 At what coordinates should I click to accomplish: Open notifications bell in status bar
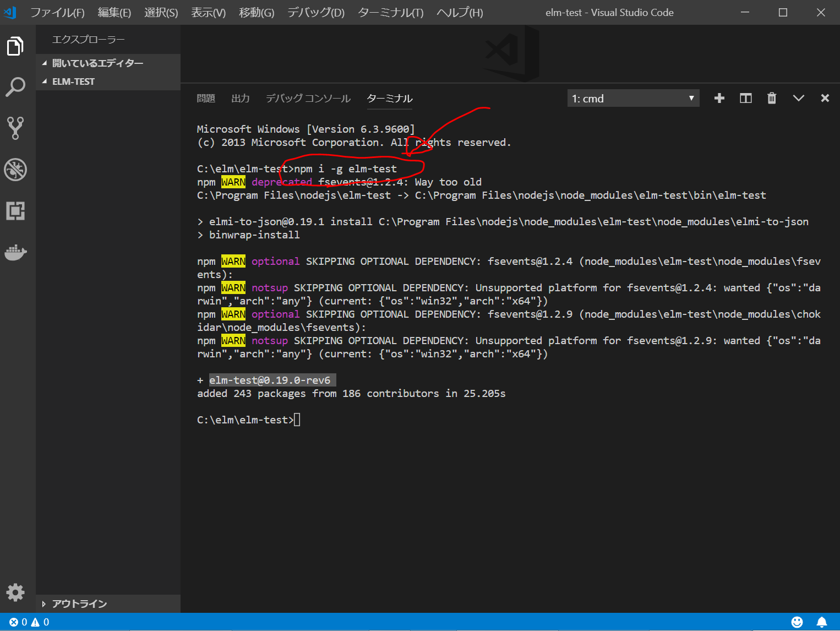(822, 622)
